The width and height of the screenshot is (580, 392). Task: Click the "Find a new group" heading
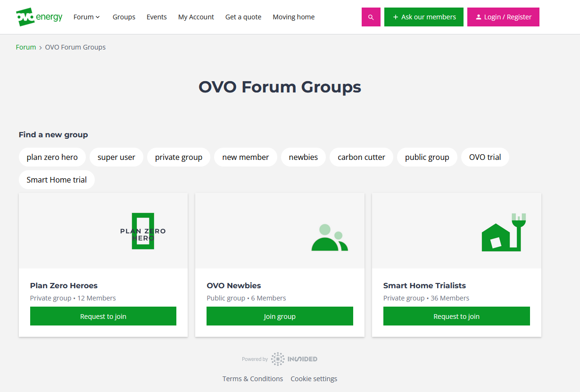click(x=53, y=134)
